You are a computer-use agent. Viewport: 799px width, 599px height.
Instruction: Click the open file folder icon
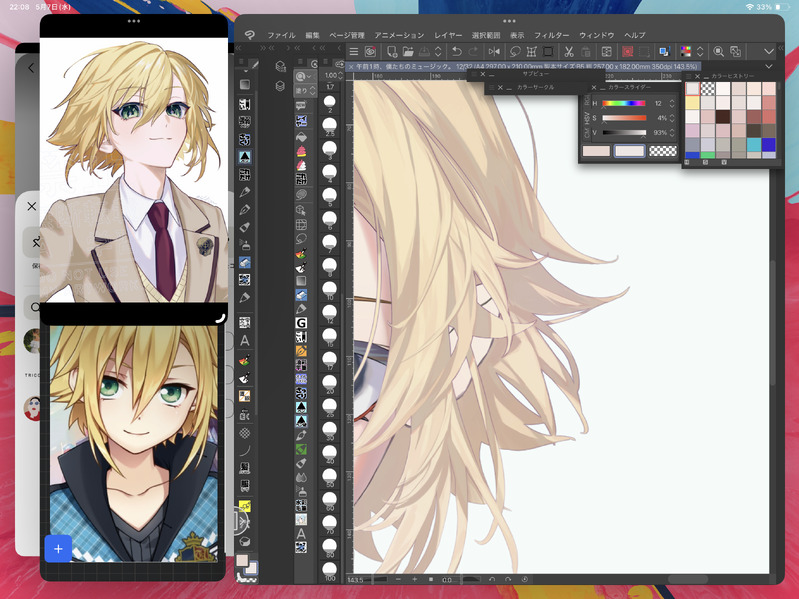point(408,51)
